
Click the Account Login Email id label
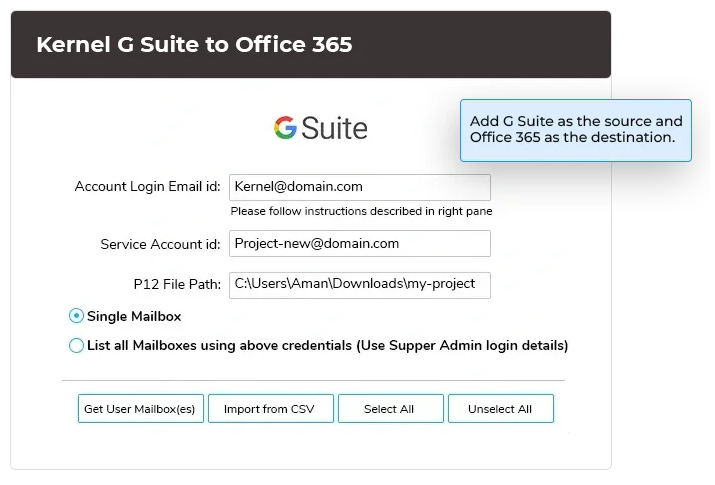[147, 187]
